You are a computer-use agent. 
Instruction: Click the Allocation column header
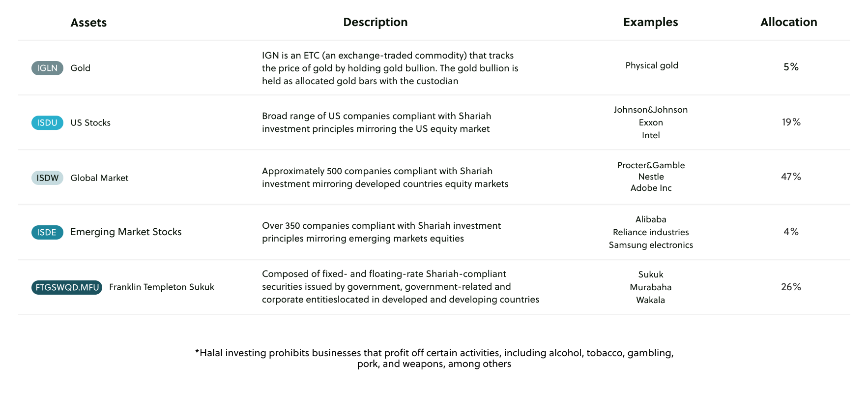[x=788, y=22]
